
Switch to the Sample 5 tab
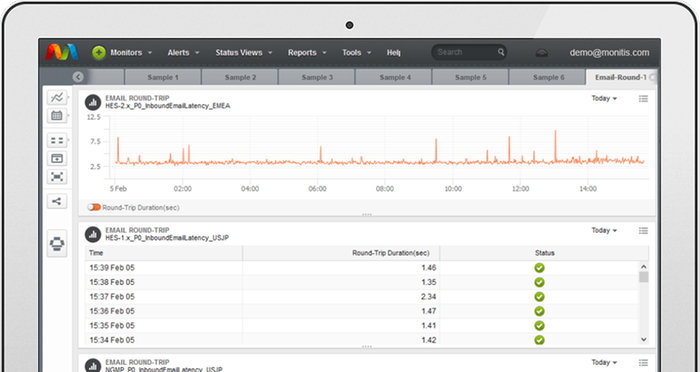[471, 77]
